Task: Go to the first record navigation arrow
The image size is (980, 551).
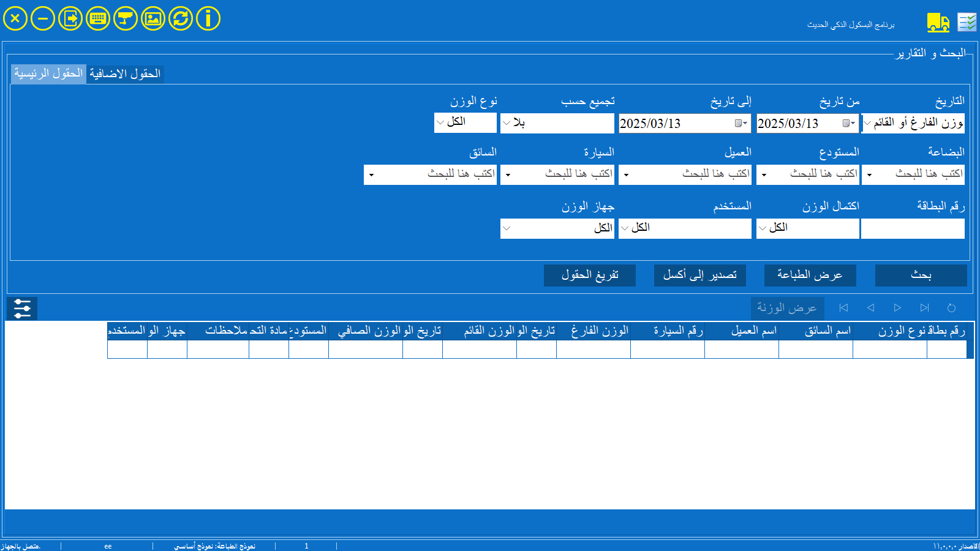Action: (843, 308)
